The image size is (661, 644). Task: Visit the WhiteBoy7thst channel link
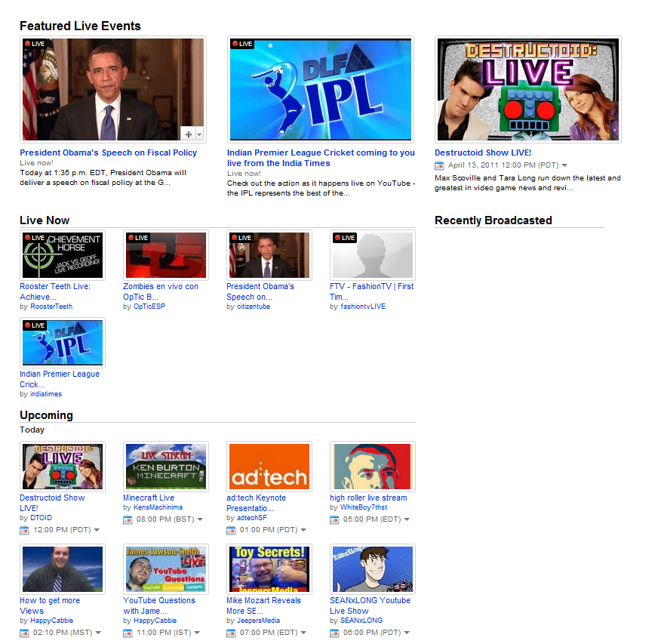(364, 507)
